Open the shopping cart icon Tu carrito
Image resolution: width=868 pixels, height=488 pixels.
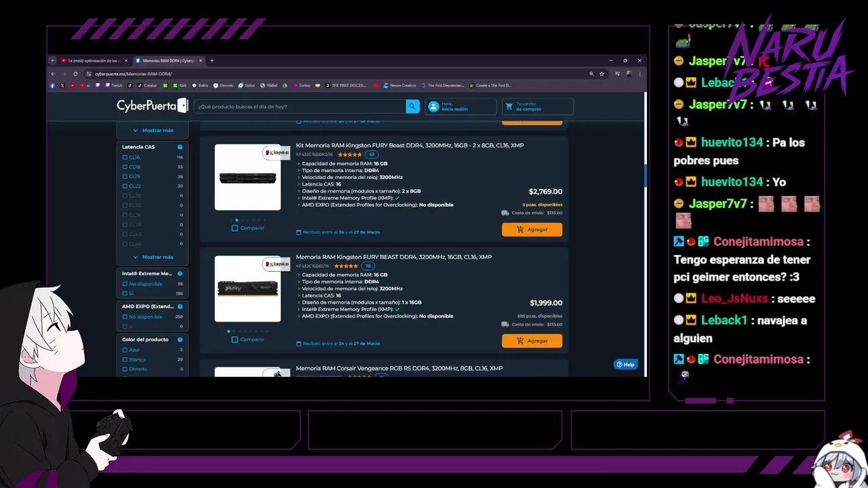tap(509, 106)
